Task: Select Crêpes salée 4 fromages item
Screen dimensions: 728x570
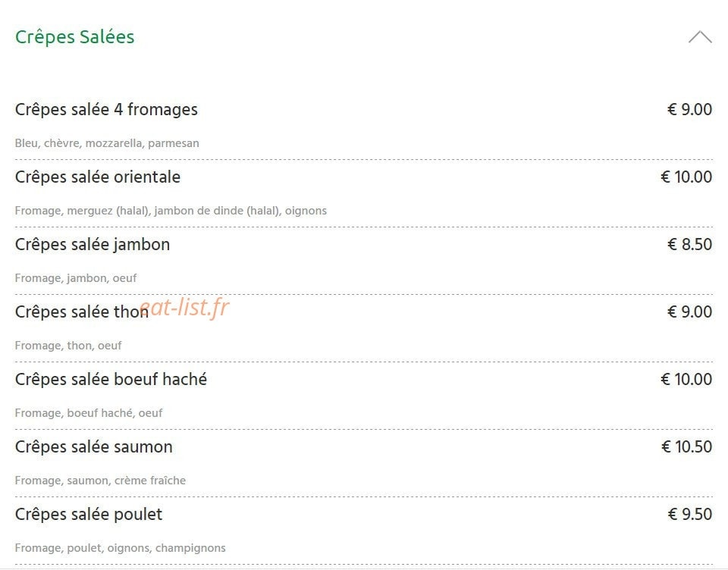Action: [106, 110]
